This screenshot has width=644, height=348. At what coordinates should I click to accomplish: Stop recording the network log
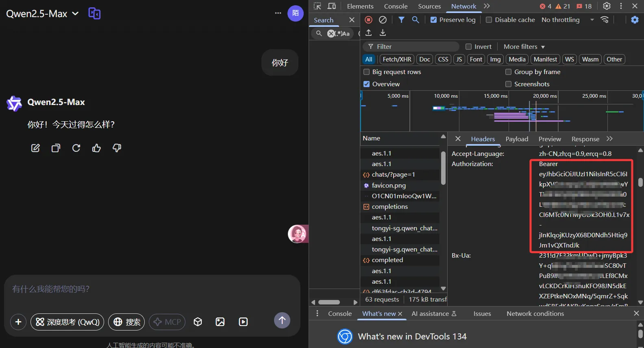tap(368, 20)
